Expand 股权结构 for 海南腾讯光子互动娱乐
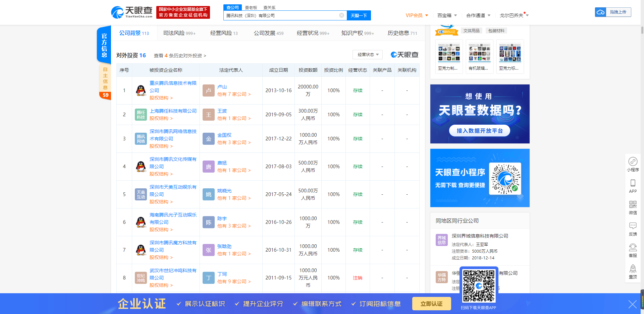The height and width of the screenshot is (314, 644). [x=161, y=230]
